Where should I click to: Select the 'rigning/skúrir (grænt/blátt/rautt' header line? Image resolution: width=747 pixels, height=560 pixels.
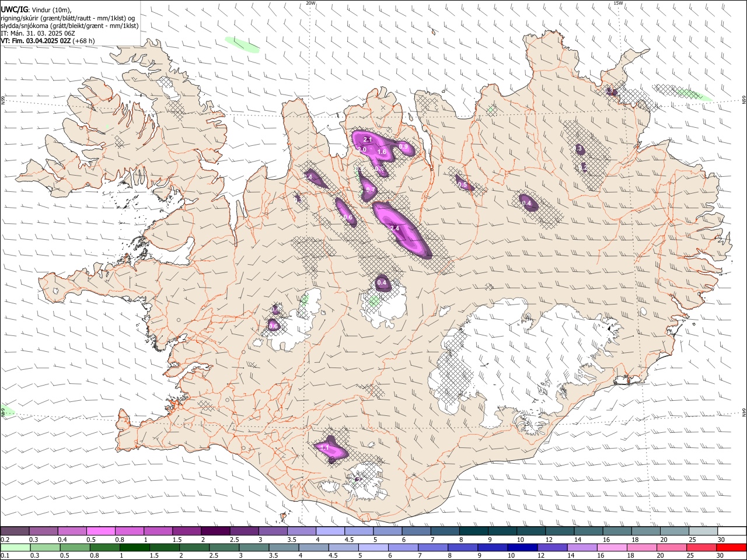(x=68, y=17)
